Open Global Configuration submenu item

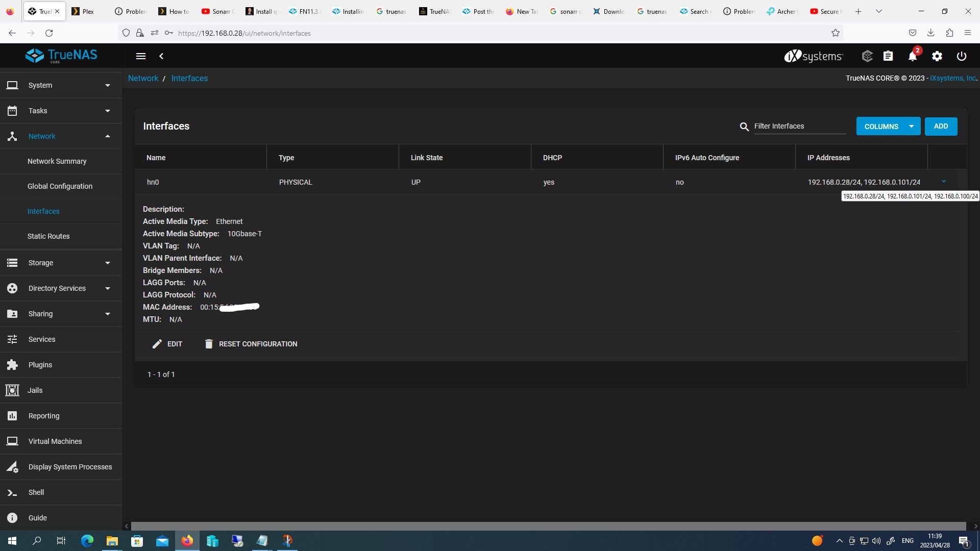coord(60,186)
